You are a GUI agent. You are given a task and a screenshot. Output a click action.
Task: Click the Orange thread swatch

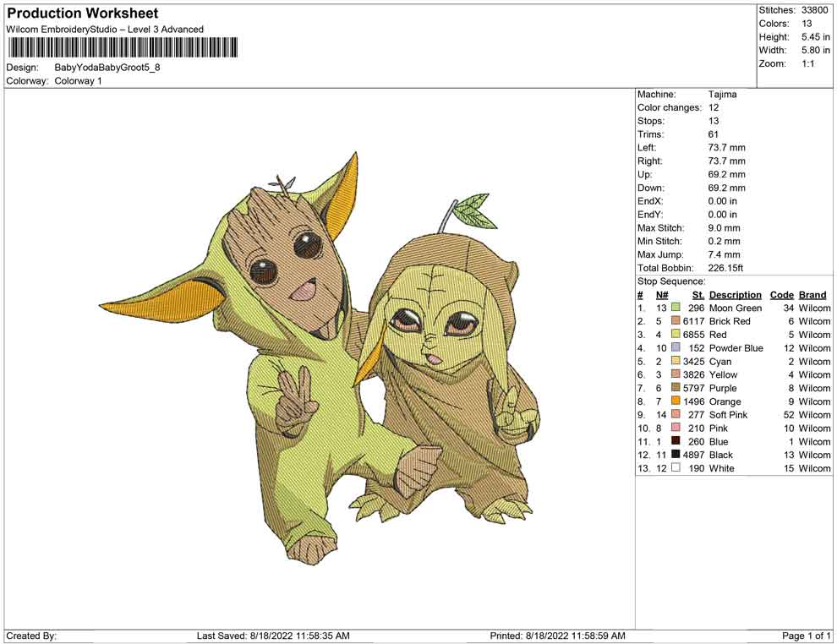[676, 401]
